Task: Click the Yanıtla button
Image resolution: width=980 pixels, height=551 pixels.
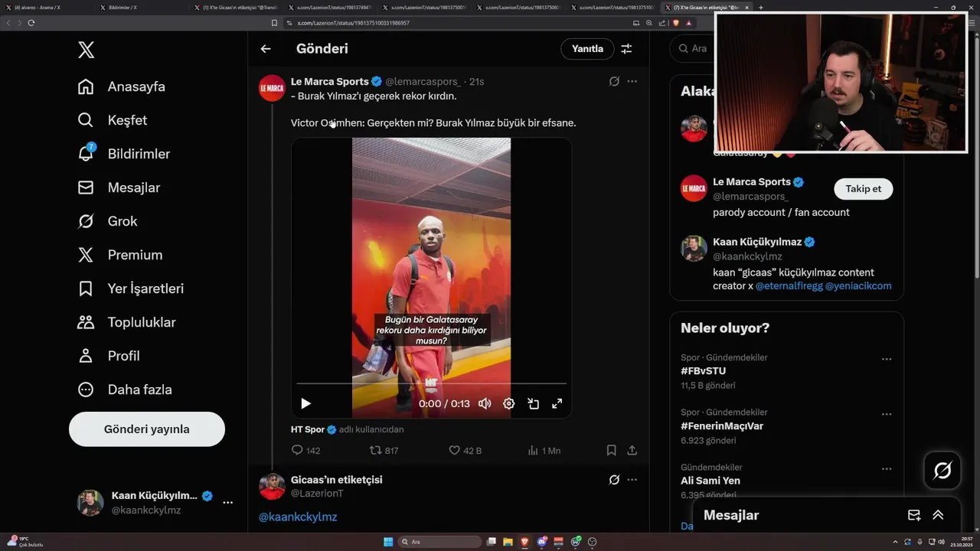Action: 587,49
